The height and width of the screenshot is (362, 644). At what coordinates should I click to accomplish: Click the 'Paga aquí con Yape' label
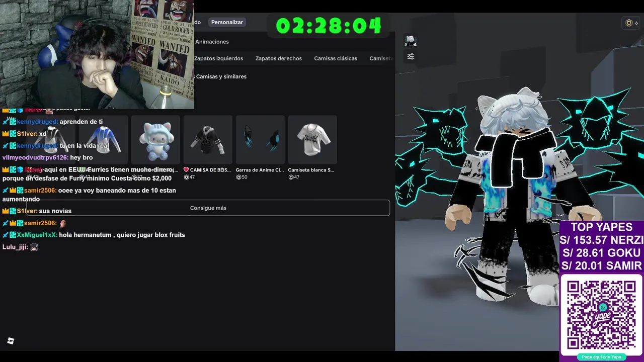coord(601,357)
